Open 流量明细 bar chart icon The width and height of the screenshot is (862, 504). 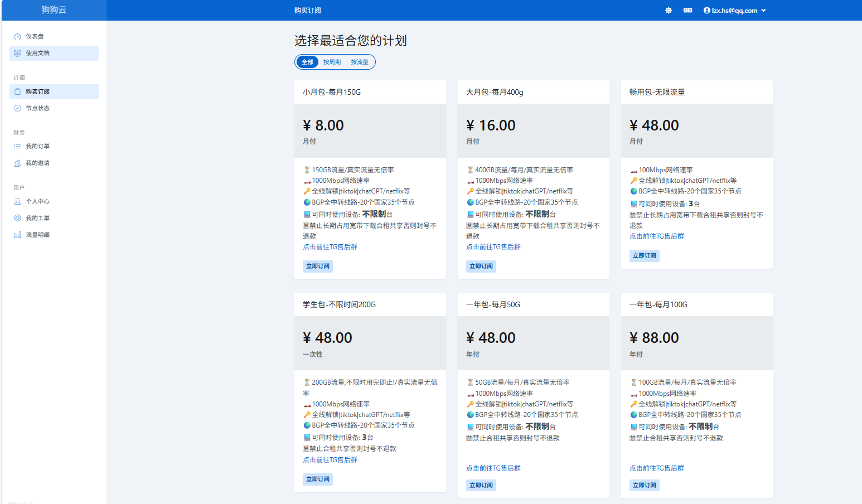[18, 235]
